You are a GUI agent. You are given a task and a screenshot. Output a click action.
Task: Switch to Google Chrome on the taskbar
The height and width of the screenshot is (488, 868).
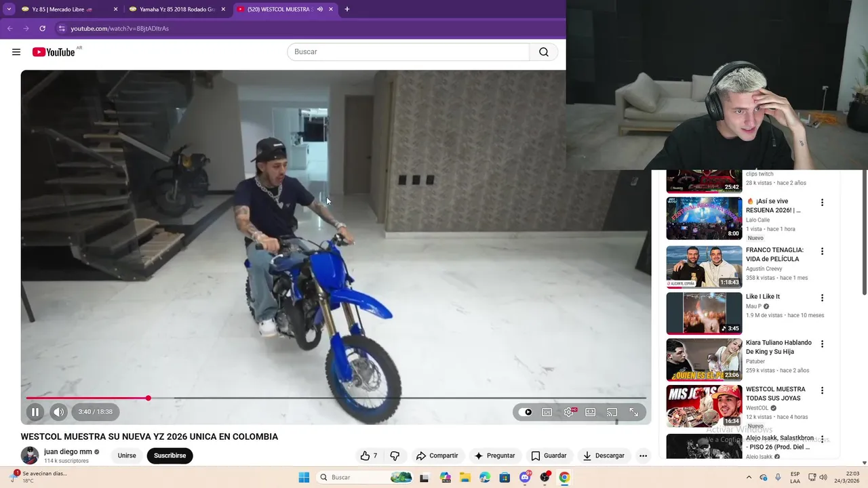564,477
